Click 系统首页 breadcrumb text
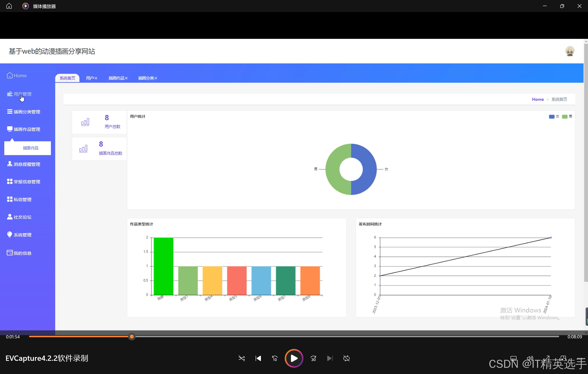588x374 pixels. 559,99
